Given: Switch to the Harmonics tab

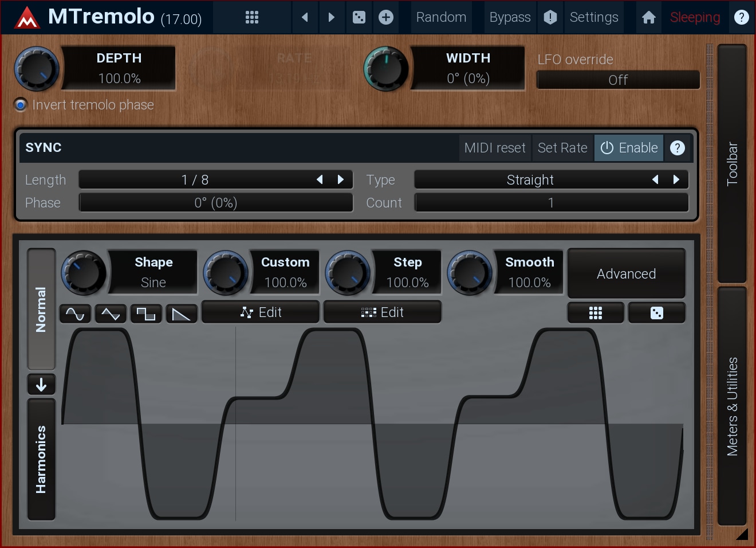Looking at the screenshot, I should 41,459.
